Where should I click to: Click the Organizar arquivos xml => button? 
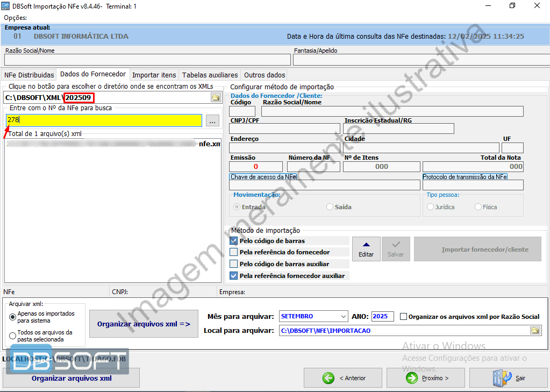tap(144, 324)
